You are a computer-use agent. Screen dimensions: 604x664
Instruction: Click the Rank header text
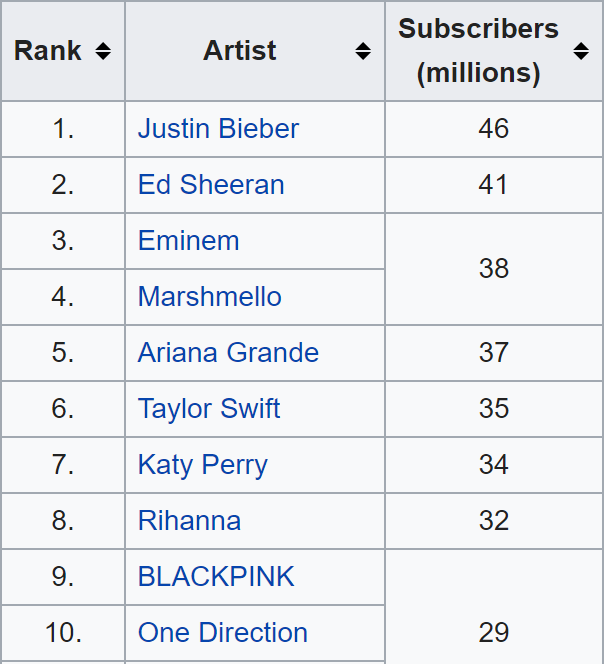tap(47, 51)
